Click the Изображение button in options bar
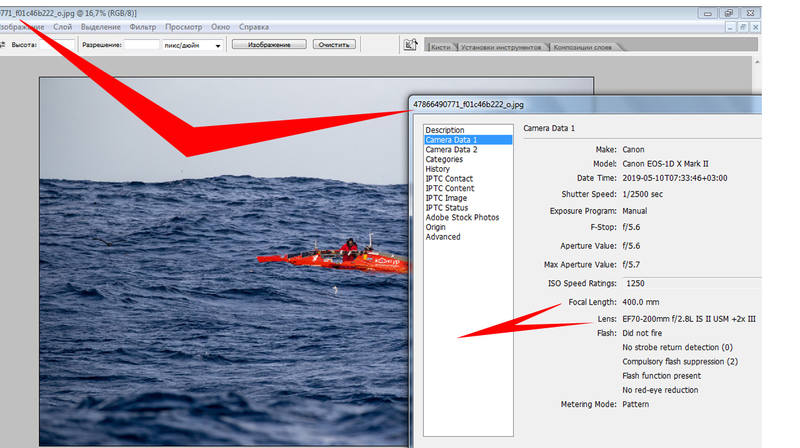This screenshot has height=448, width=800. click(x=269, y=45)
